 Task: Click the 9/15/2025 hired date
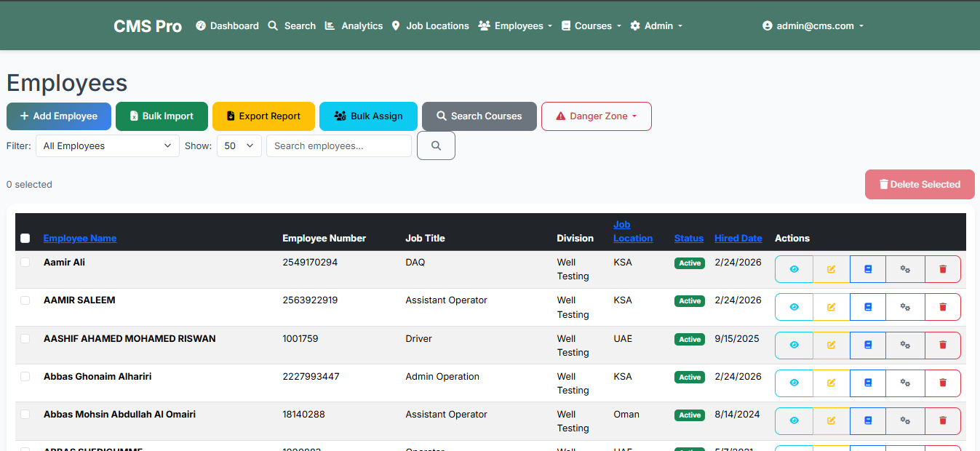pos(738,338)
